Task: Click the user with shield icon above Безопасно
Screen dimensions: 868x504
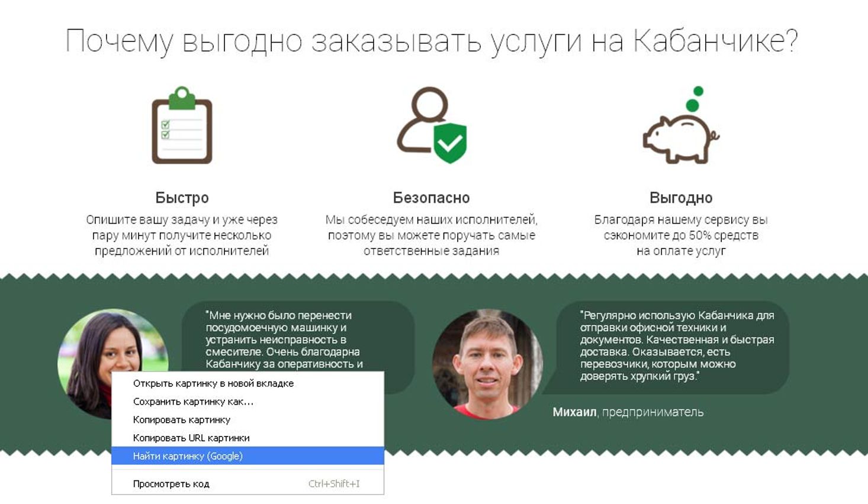Action: pyautogui.click(x=432, y=125)
